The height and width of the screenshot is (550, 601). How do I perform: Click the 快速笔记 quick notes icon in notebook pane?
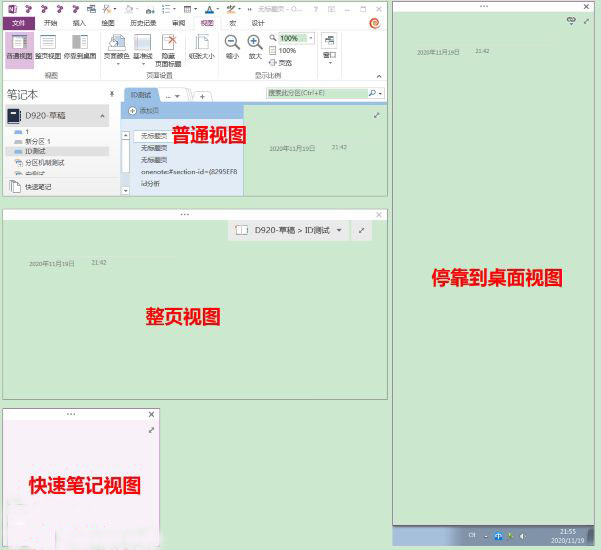[x=15, y=187]
